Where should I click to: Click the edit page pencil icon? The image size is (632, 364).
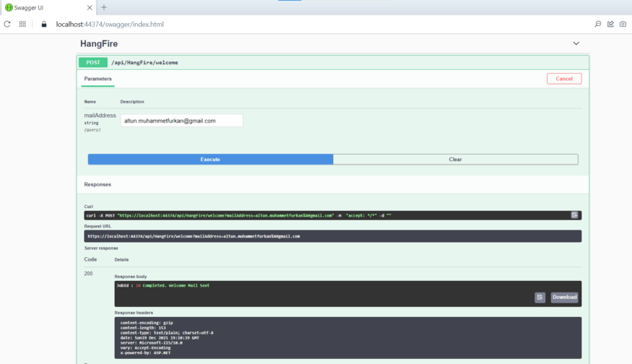[610, 24]
